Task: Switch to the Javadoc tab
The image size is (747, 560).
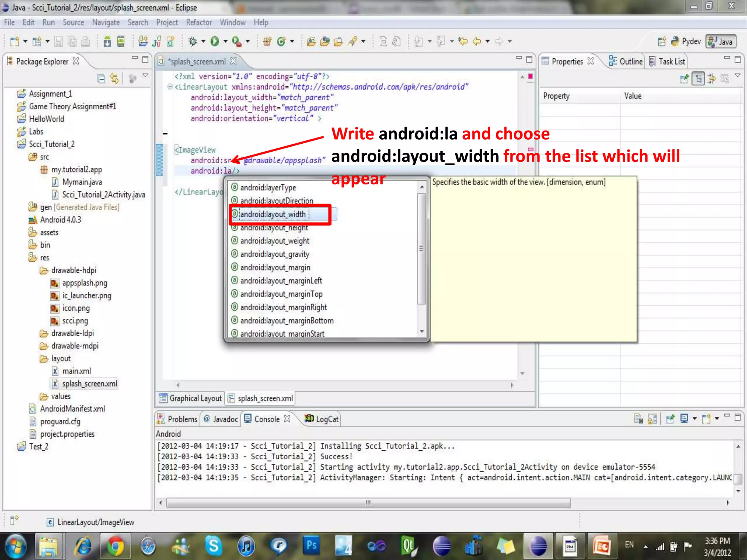Action: pyautogui.click(x=221, y=419)
